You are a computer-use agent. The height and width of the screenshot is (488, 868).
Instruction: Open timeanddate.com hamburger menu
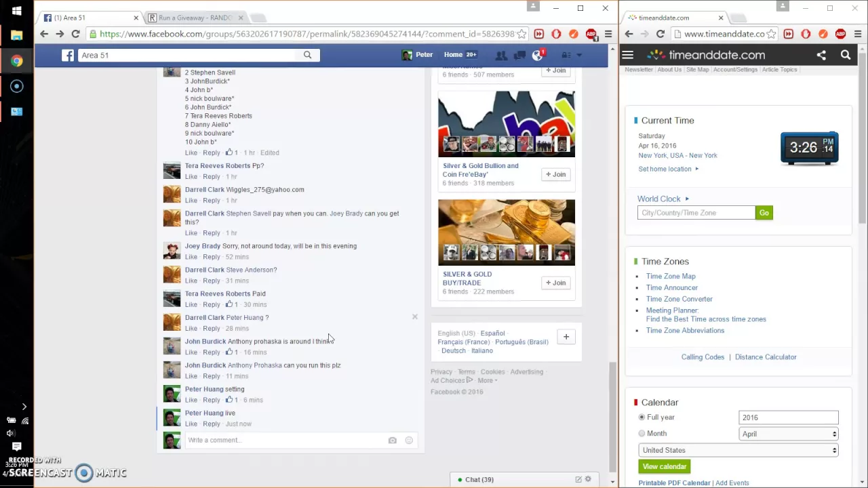click(x=628, y=55)
